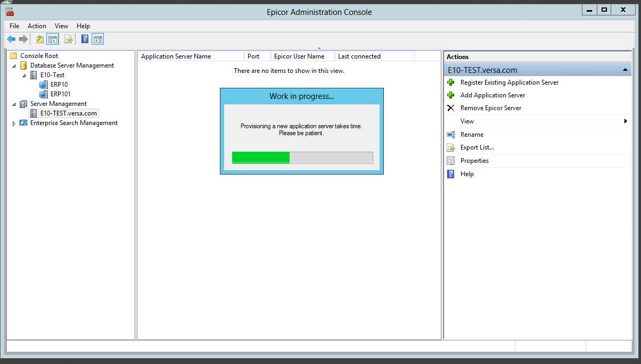Click the 'Actions' pane header label

pos(458,57)
